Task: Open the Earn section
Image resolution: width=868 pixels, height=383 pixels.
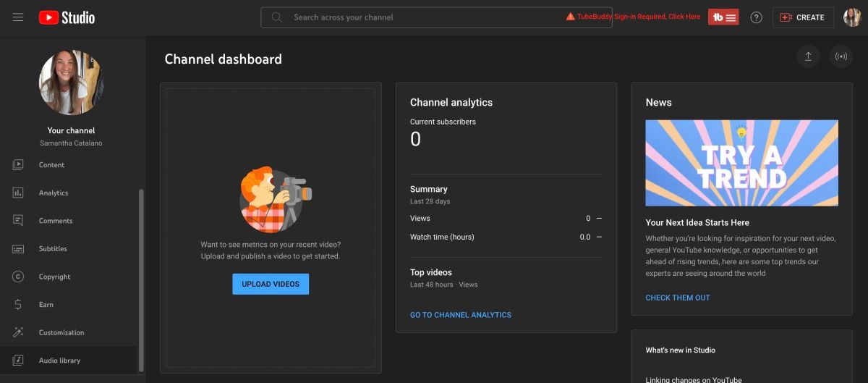Action: (46, 305)
